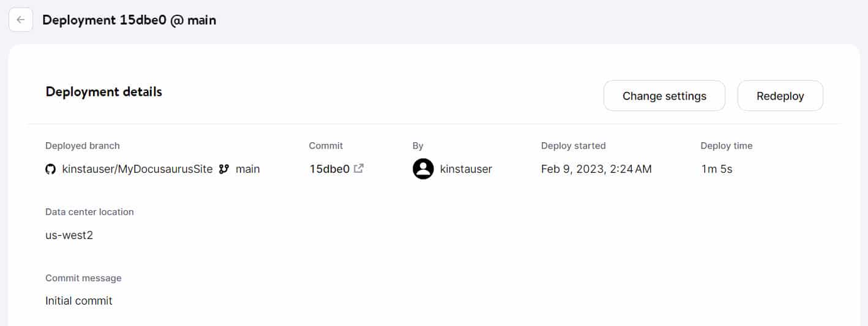
Task: Click the back arrow button
Action: (x=21, y=20)
